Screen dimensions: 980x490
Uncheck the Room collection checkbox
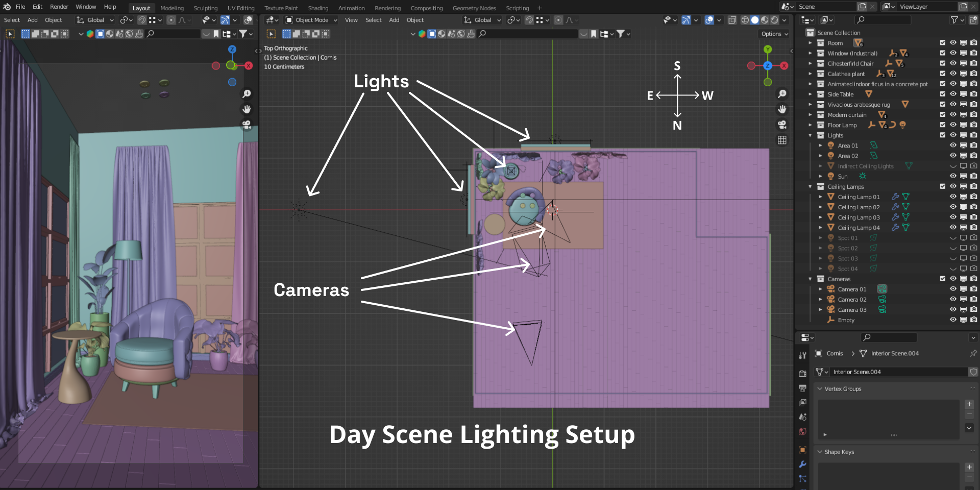click(943, 43)
